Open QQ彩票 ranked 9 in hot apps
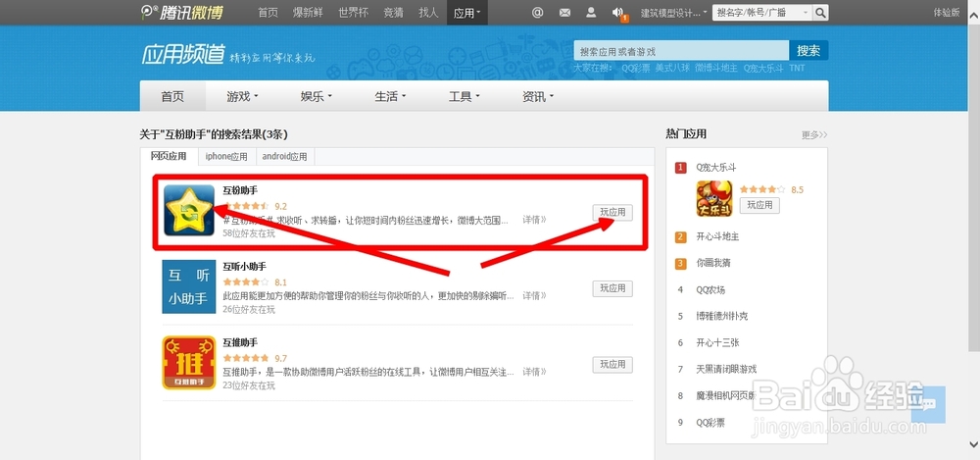 tap(710, 423)
